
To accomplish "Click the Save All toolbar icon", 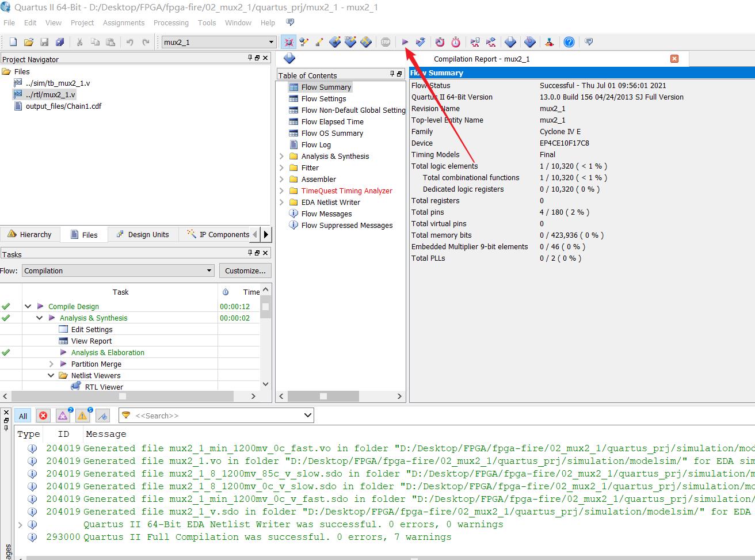I will tap(60, 42).
